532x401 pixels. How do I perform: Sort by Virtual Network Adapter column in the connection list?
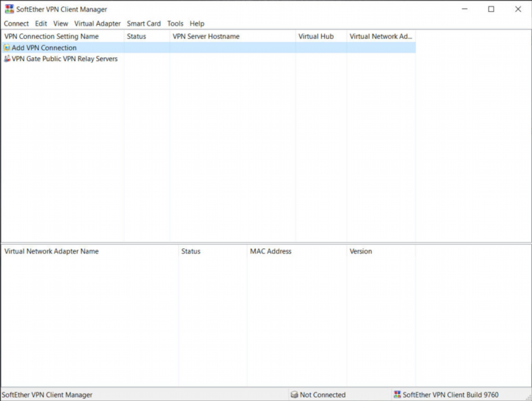(x=382, y=36)
